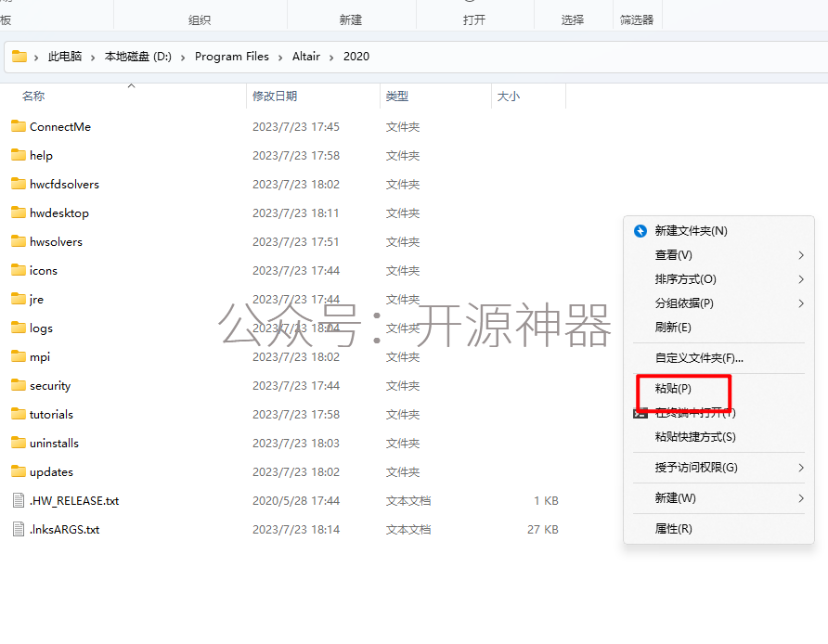
Task: Open 属性(R) from context menu
Action: (x=673, y=529)
